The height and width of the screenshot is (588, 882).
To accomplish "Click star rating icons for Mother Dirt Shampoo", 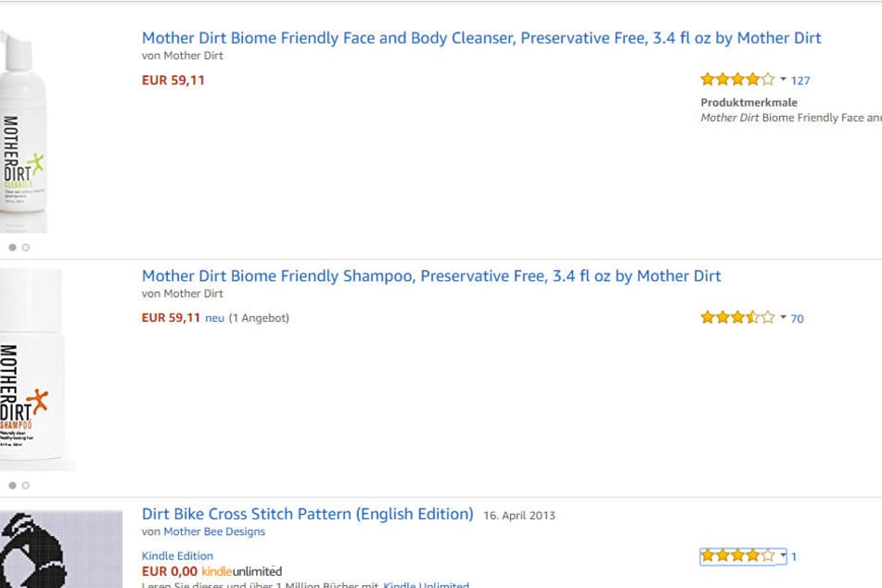I will click(737, 317).
